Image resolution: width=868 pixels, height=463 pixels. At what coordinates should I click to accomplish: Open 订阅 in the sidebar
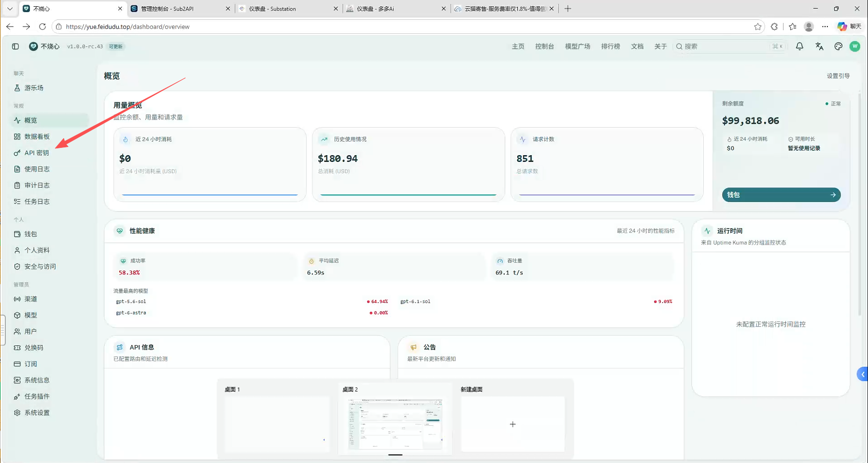[50, 364]
